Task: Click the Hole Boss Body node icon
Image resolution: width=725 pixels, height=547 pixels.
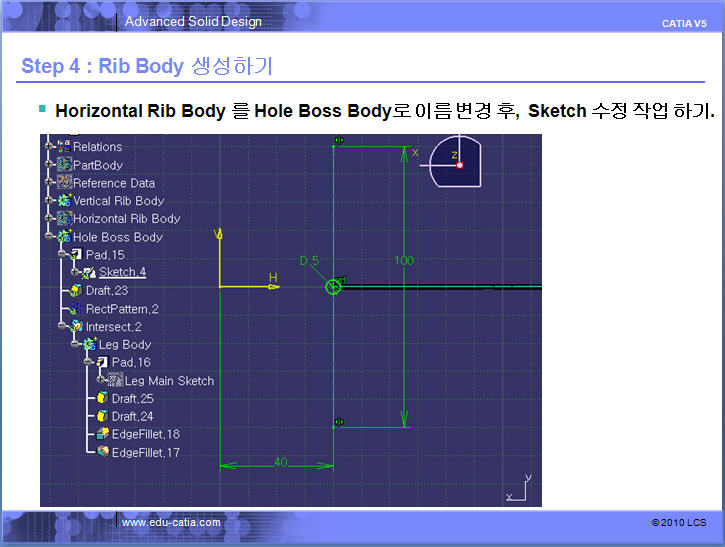Action: [64, 237]
